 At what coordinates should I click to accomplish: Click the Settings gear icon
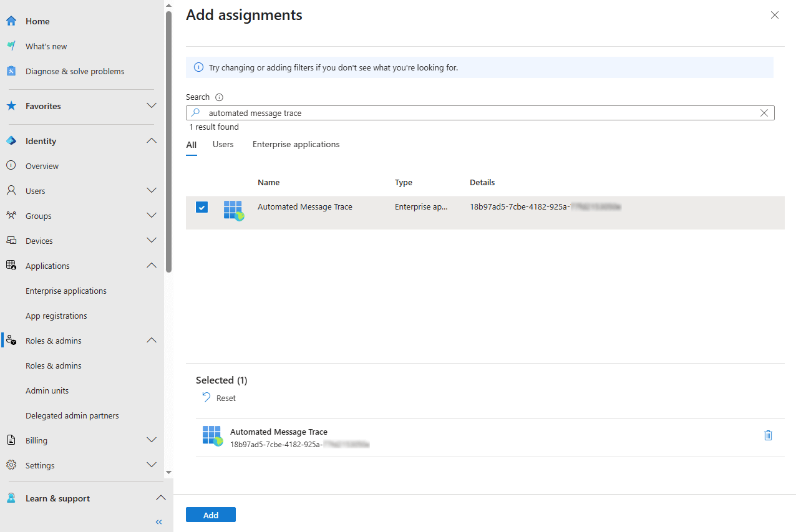(x=11, y=465)
